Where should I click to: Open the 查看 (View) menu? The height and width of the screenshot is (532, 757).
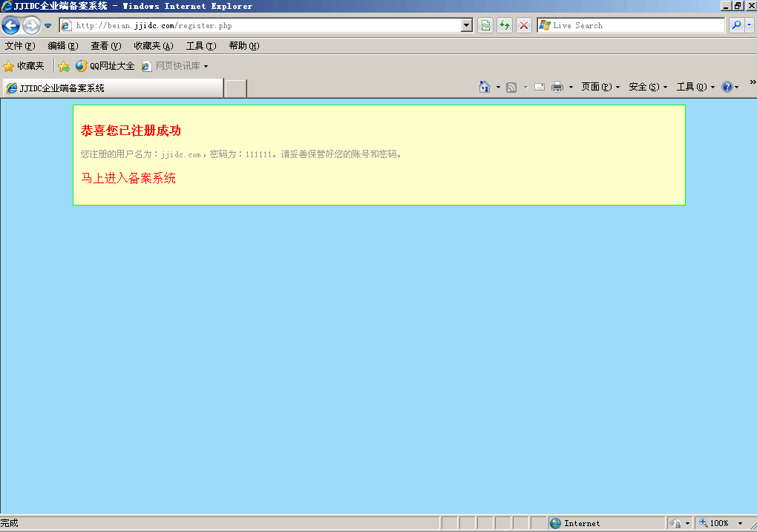[105, 46]
